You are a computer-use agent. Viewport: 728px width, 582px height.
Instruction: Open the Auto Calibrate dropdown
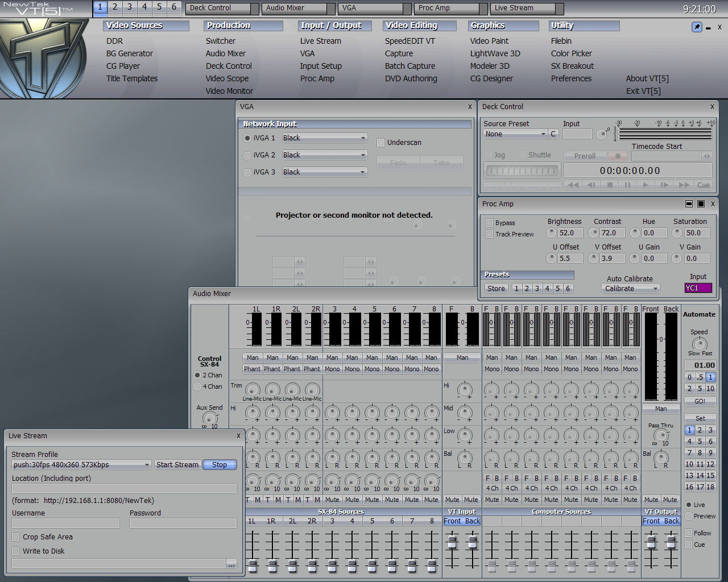coord(630,289)
